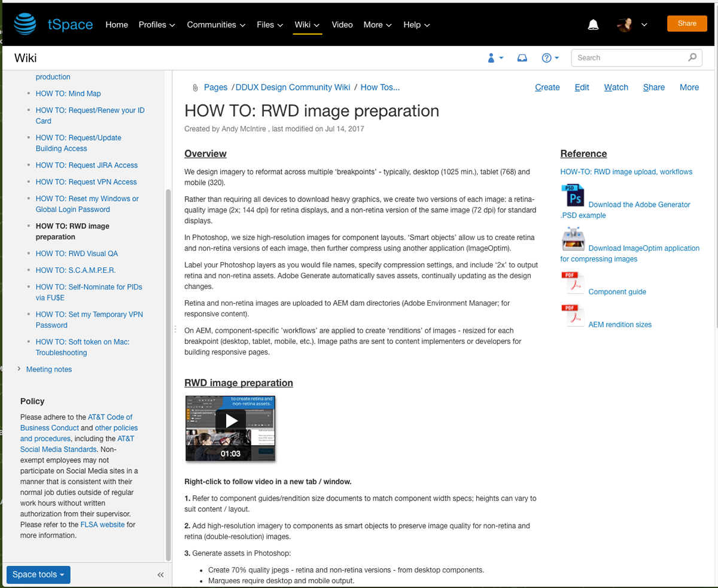Open the Pages breadcrumb link
Image resolution: width=718 pixels, height=588 pixels.
tap(215, 87)
